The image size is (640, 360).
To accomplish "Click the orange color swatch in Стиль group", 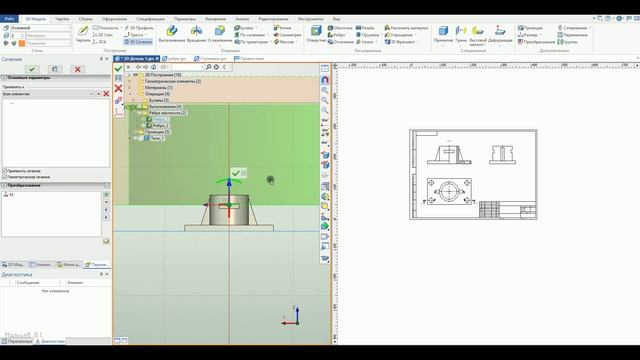I will [22, 43].
